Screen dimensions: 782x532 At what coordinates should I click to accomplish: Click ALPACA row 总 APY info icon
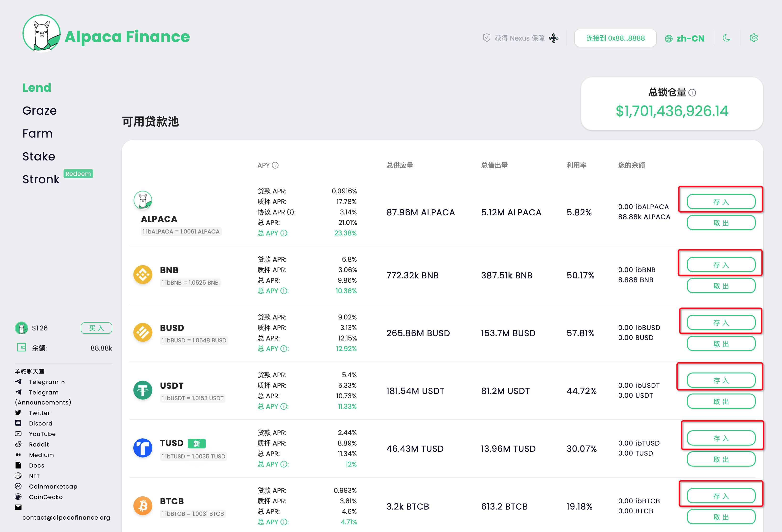tap(284, 233)
